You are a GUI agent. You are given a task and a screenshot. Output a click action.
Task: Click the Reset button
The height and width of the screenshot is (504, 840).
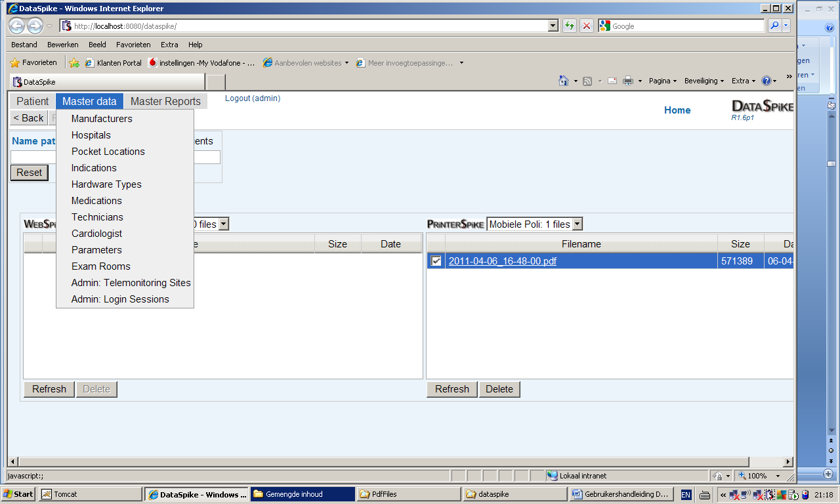click(30, 173)
